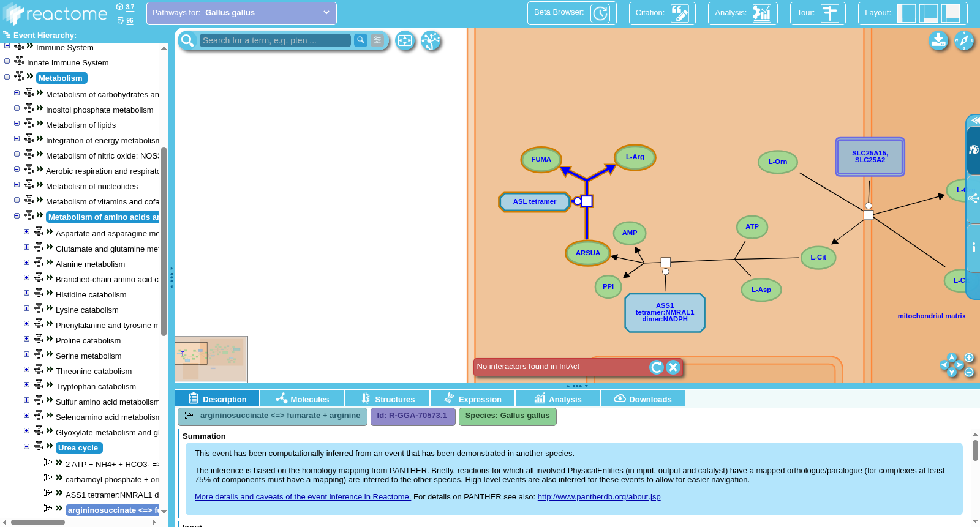This screenshot has width=980, height=527.
Task: Open the Beta Browser icon
Action: (x=600, y=13)
